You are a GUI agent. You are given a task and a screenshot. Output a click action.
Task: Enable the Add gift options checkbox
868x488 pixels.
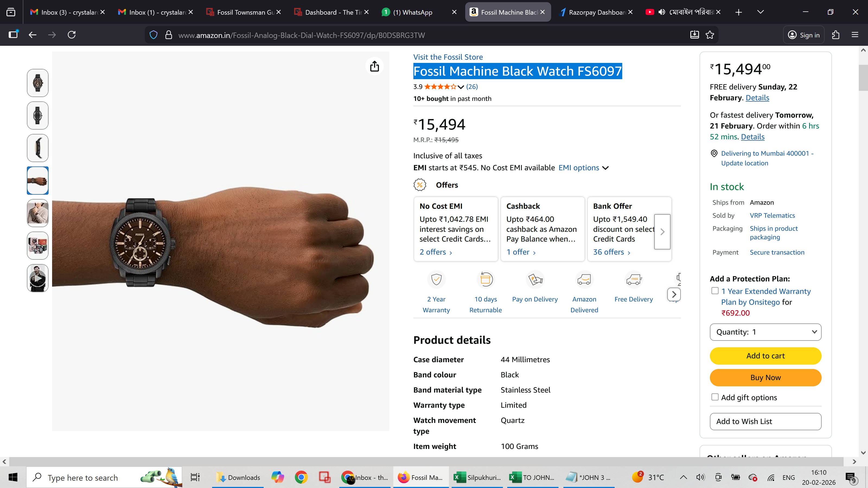(x=715, y=397)
